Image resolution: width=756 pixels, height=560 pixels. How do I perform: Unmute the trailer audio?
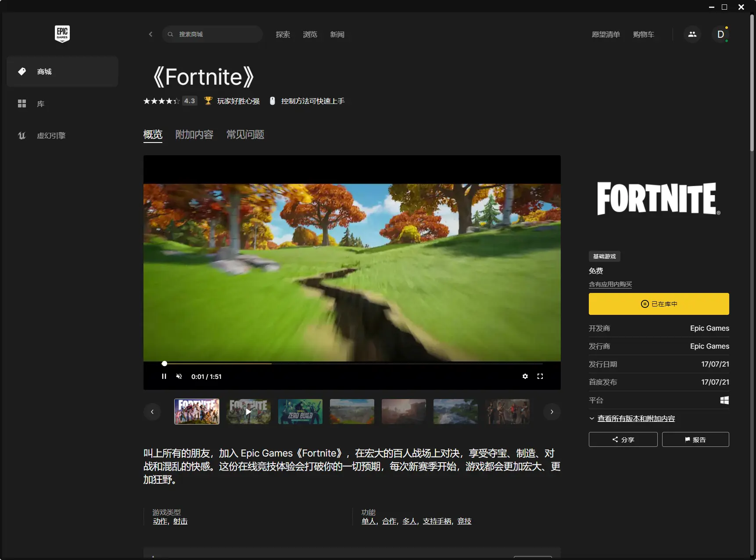[179, 376]
